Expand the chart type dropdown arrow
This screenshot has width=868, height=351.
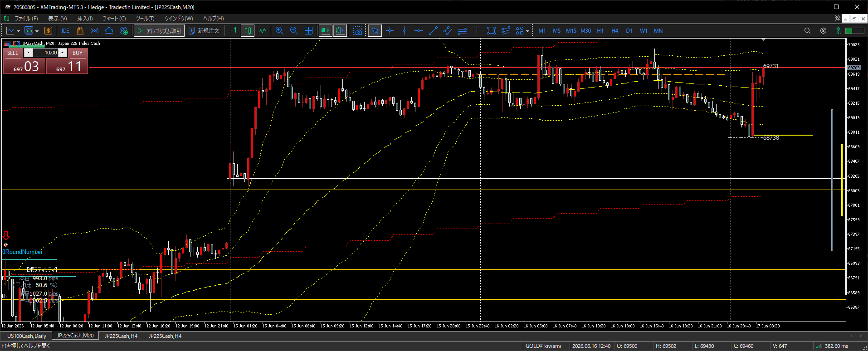point(18,31)
